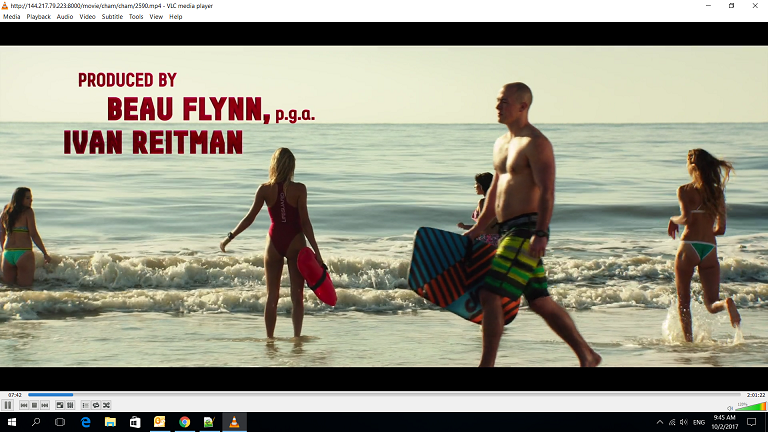The image size is (768, 432).
Task: Click VLC cone icon on taskbar
Action: [x=234, y=422]
